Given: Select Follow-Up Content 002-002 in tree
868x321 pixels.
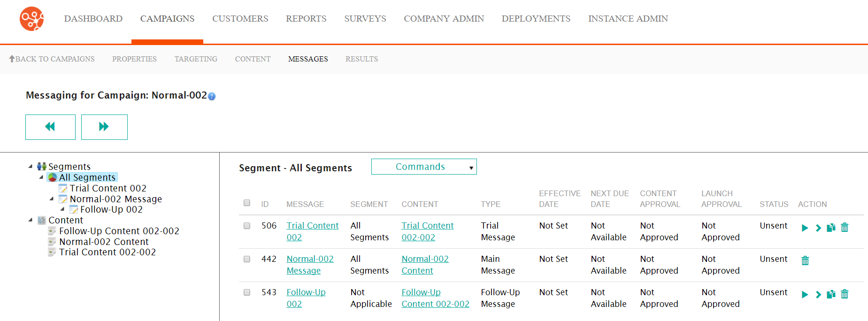Looking at the screenshot, I should coord(119,231).
